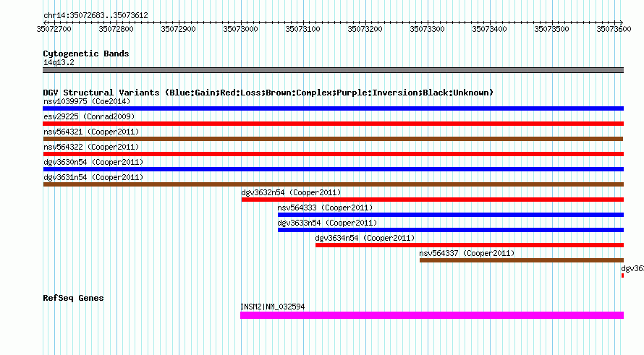Open the dgv3633n54 (Cooper2011) label
644x355 pixels.
coord(327,223)
